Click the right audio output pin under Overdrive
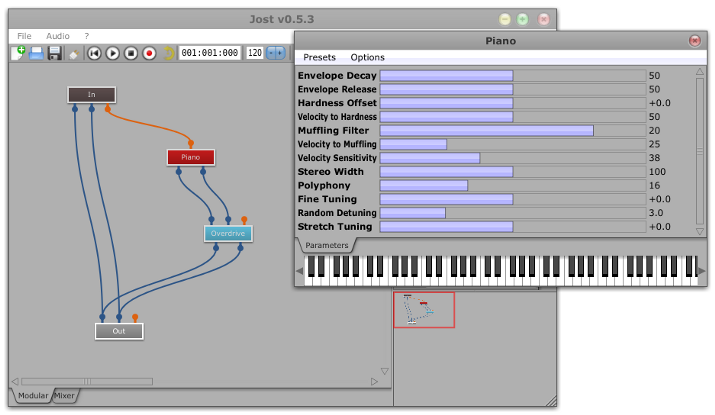The width and height of the screenshot is (715, 415). (240, 248)
